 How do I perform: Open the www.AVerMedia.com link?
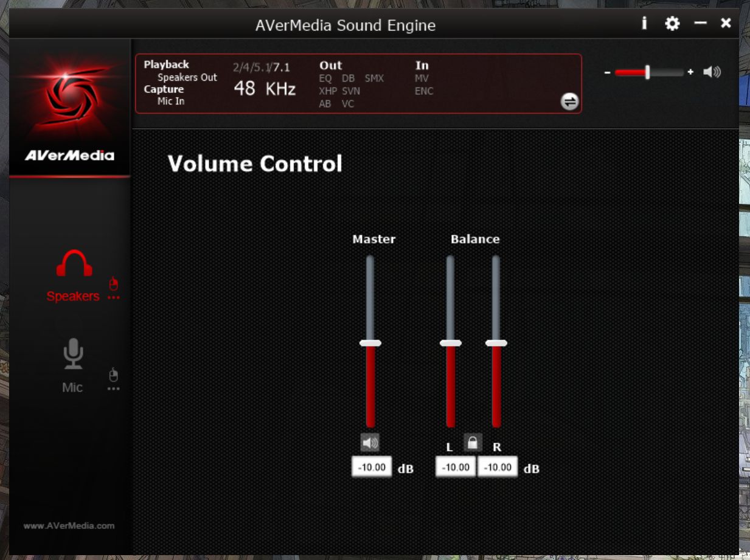click(x=69, y=525)
